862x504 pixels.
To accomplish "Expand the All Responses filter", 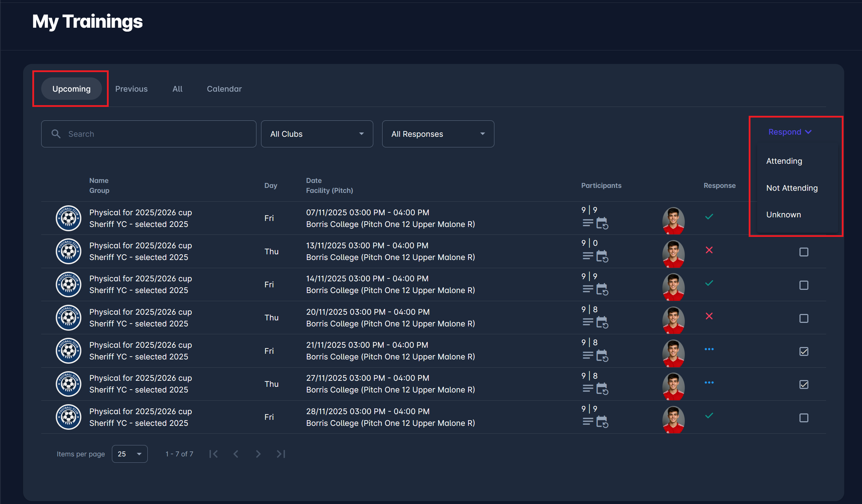I will point(438,134).
